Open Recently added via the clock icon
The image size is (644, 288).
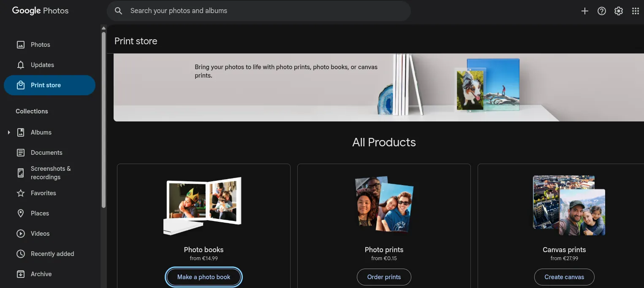click(x=20, y=253)
